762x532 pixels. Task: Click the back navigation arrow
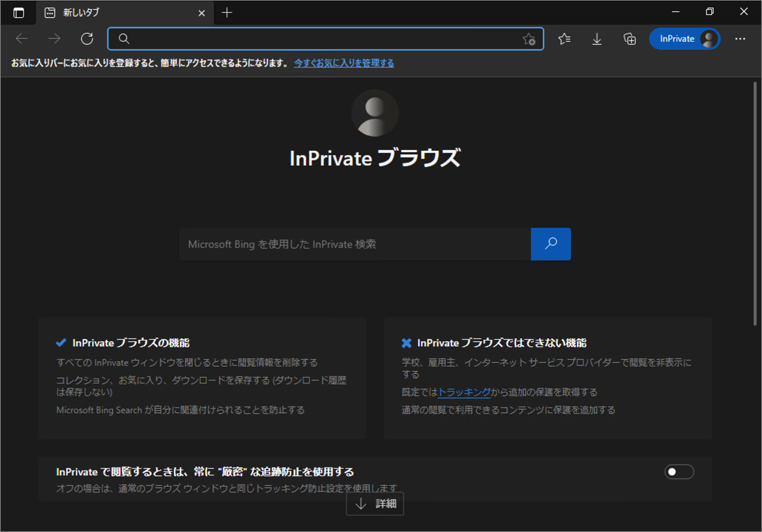pyautogui.click(x=22, y=38)
